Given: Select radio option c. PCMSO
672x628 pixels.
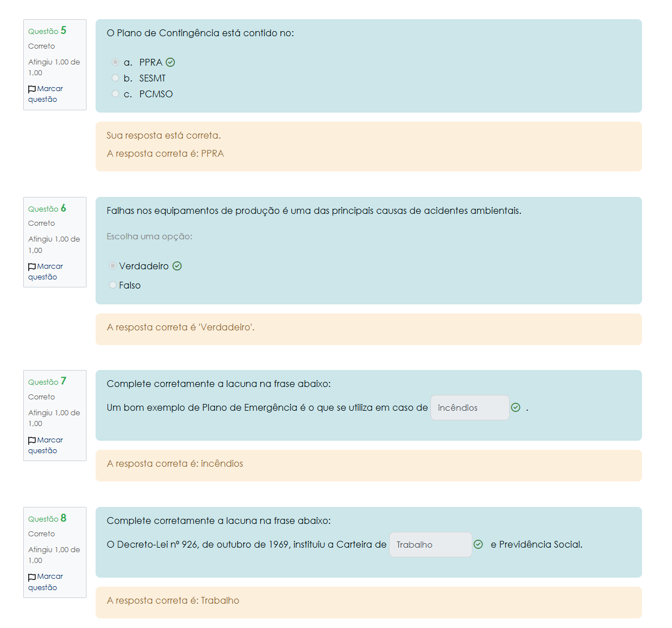Looking at the screenshot, I should click(115, 94).
